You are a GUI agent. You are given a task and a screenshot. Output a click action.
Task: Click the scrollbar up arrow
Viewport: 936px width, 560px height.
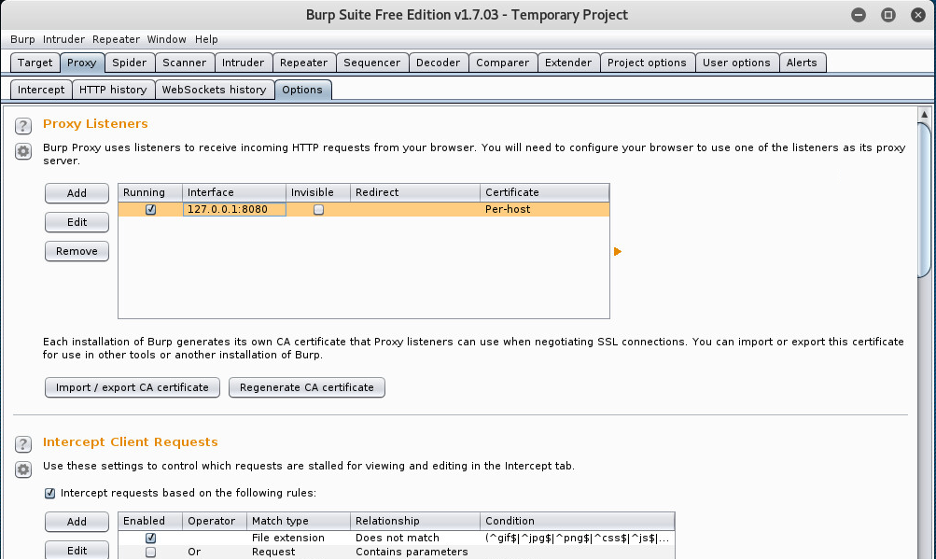924,114
